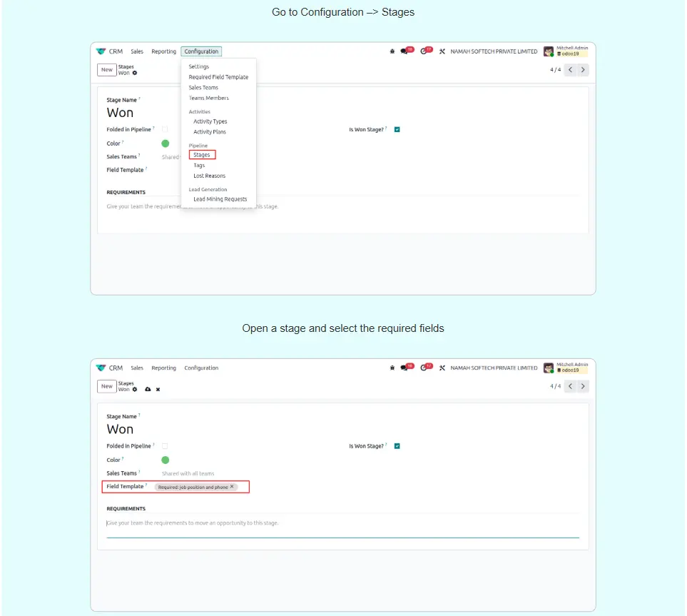The image size is (687, 616).
Task: Click the cloud save icon beside Won breadcrumb
Action: pyautogui.click(x=148, y=390)
